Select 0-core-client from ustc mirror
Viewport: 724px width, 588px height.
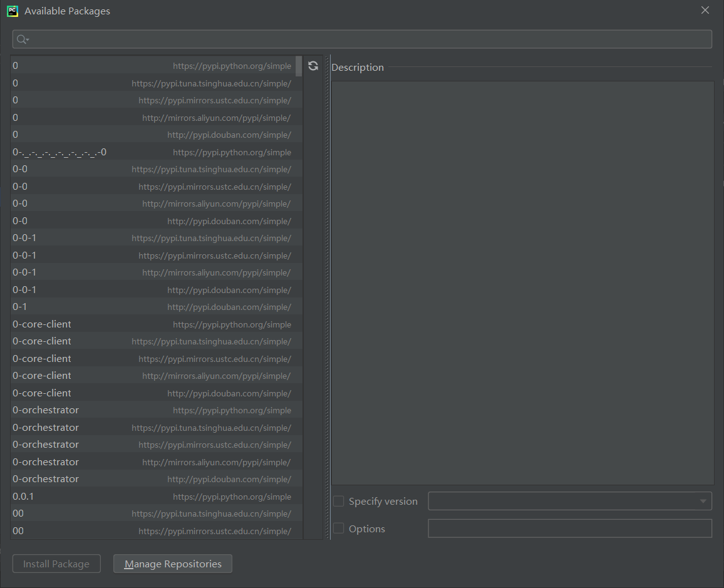[x=157, y=359]
